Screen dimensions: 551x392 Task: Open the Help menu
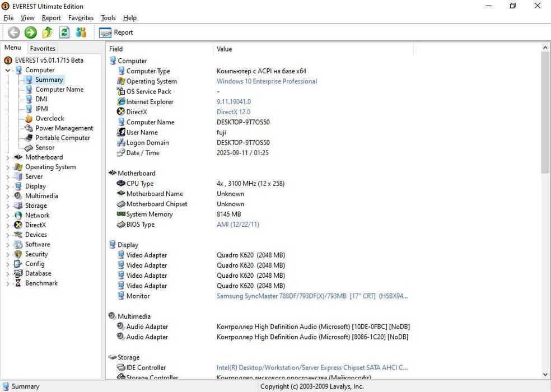(130, 18)
